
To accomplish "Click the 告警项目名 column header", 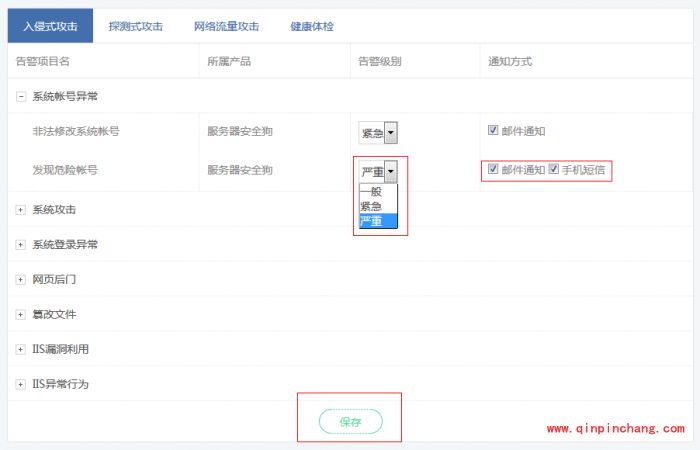I will click(43, 61).
